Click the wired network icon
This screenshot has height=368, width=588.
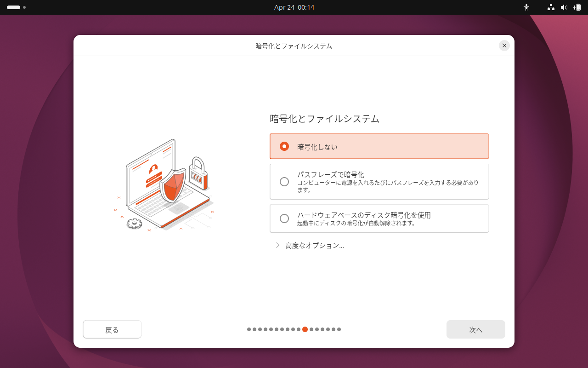click(550, 7)
